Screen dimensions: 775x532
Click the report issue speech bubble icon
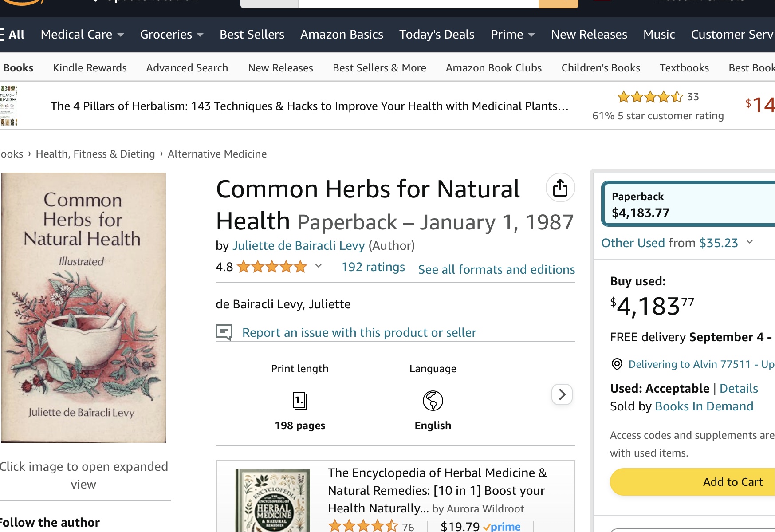coord(224,332)
